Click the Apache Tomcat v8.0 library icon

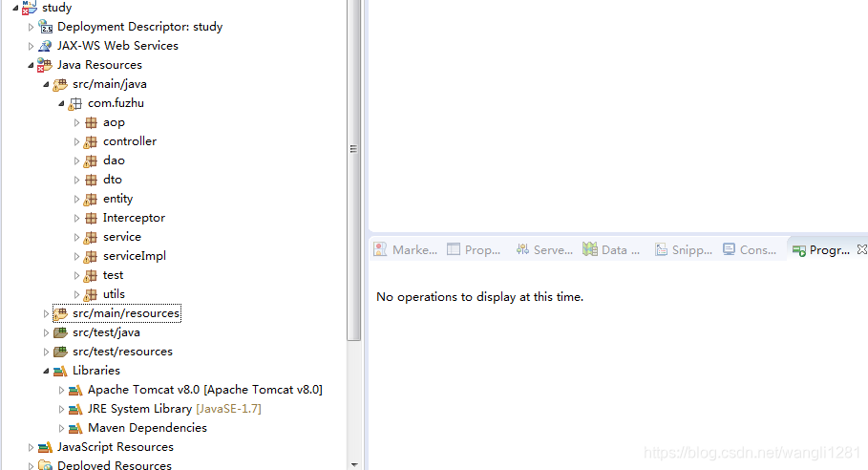(75, 391)
